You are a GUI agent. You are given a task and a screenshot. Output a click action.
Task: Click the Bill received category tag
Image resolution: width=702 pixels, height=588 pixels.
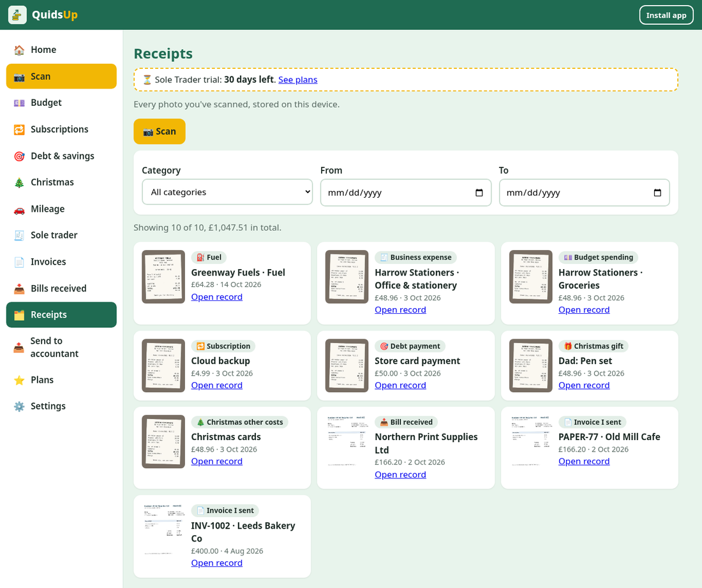click(x=407, y=422)
